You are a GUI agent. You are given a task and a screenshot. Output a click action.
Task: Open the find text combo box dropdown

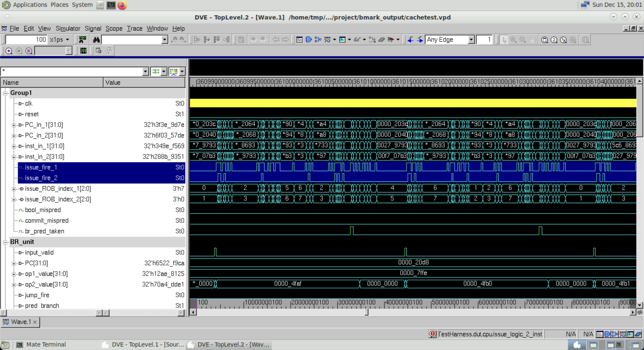tap(164, 40)
